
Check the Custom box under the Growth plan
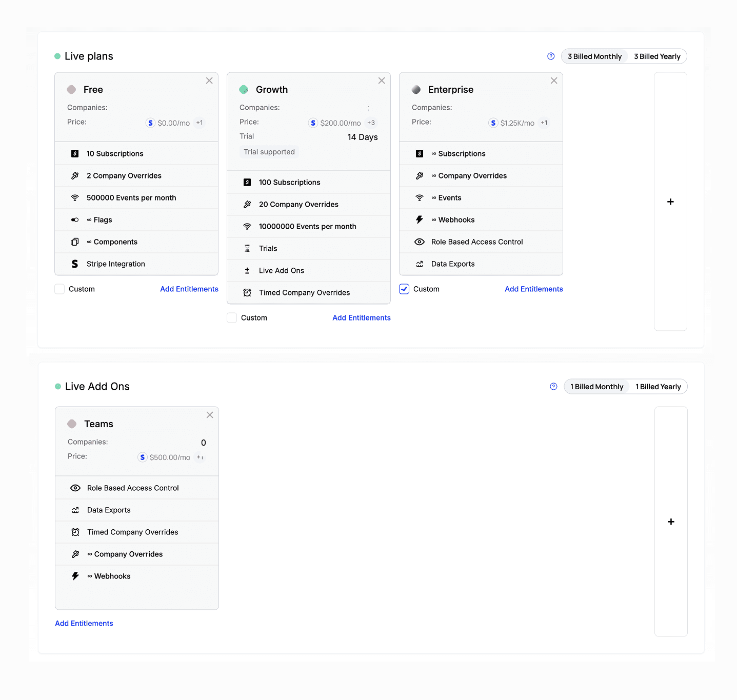point(232,318)
